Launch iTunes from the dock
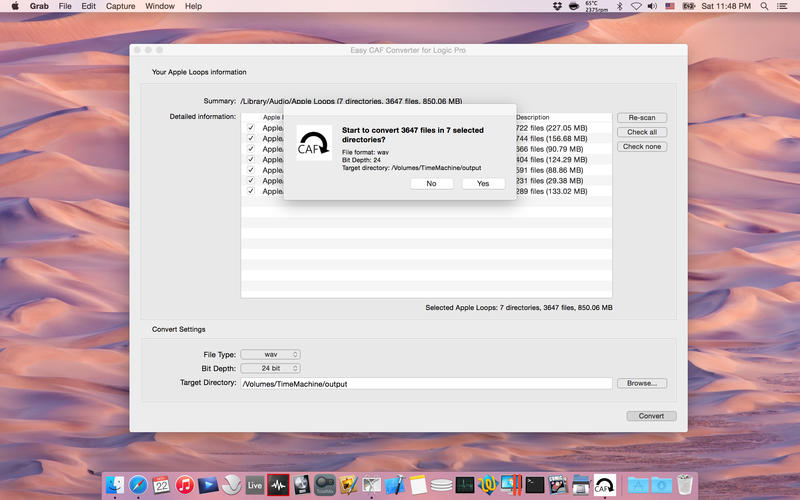This screenshot has width=800, height=500. [x=184, y=485]
